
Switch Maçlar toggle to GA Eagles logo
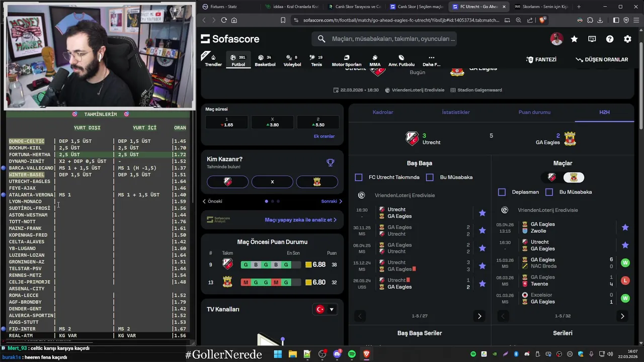pos(574,177)
